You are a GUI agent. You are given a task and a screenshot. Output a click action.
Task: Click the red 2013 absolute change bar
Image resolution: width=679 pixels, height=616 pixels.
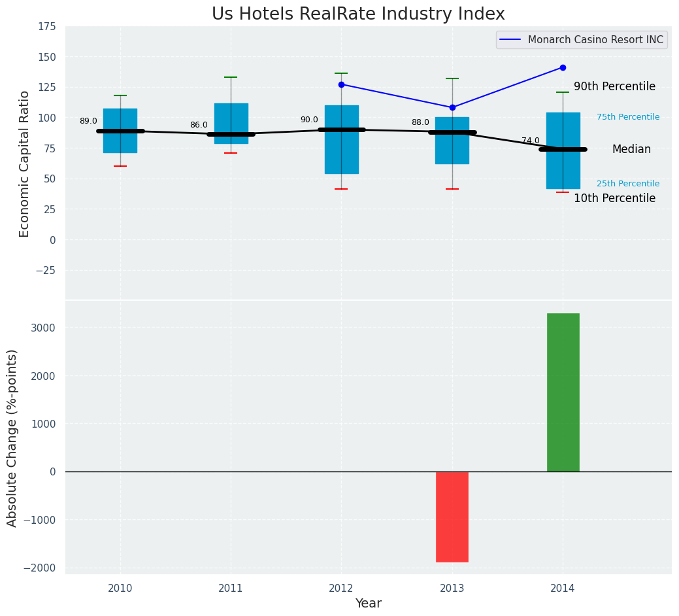452,517
